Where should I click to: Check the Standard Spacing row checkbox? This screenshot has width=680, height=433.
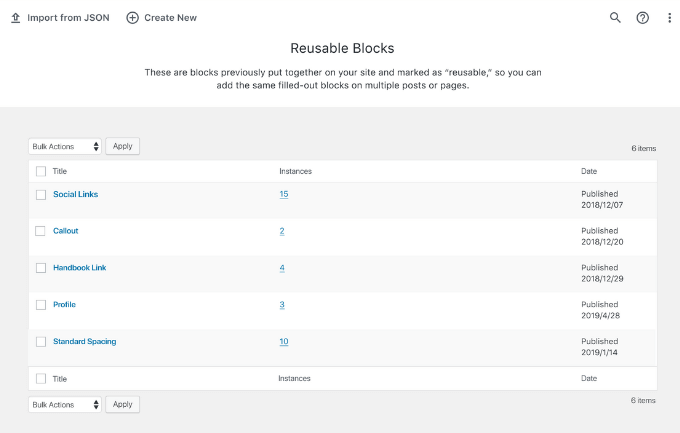pos(41,342)
